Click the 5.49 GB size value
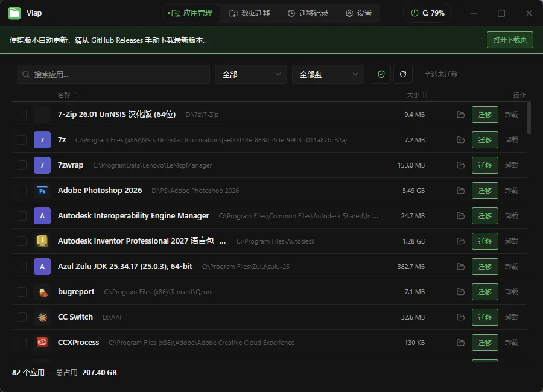 (413, 191)
